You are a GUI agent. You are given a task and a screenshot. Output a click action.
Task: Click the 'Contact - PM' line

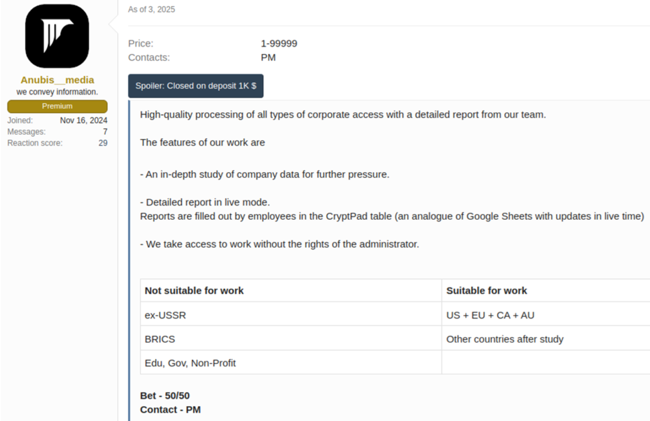170,410
